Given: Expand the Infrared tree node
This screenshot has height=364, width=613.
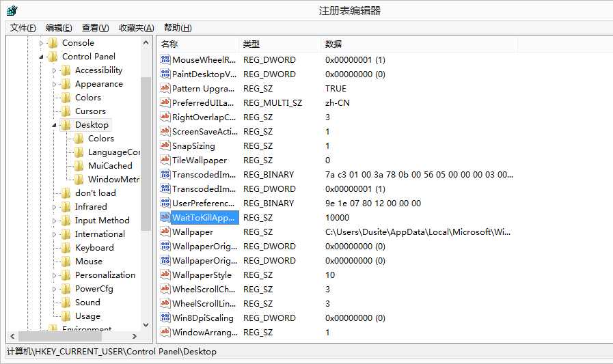Looking at the screenshot, I should pos(54,208).
